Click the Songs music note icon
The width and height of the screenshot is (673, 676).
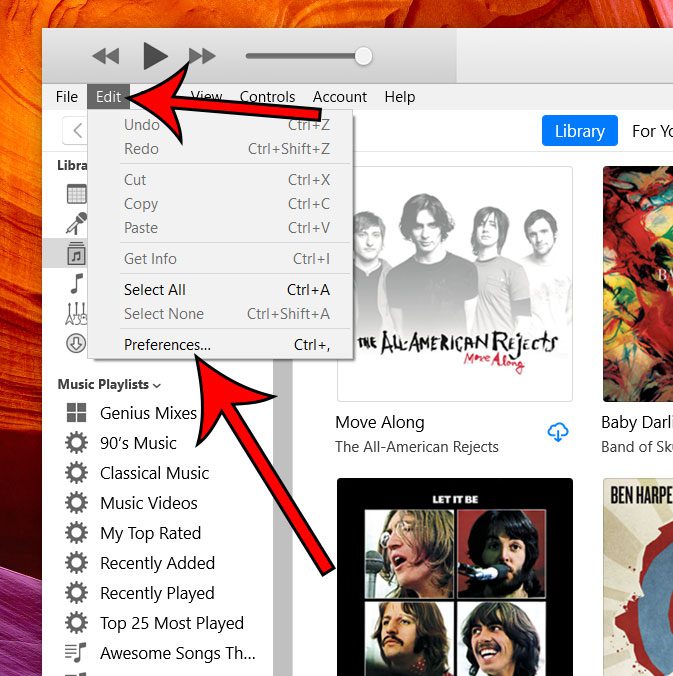tap(77, 284)
